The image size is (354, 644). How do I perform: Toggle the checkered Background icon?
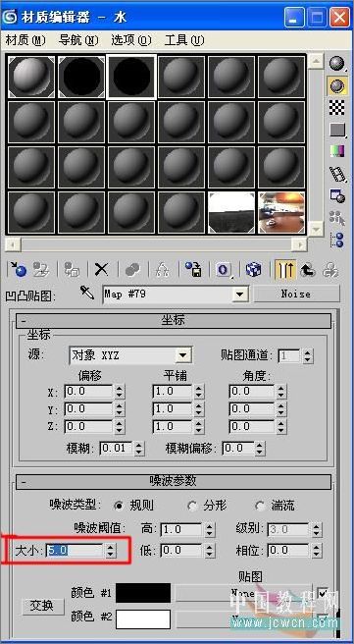(336, 107)
